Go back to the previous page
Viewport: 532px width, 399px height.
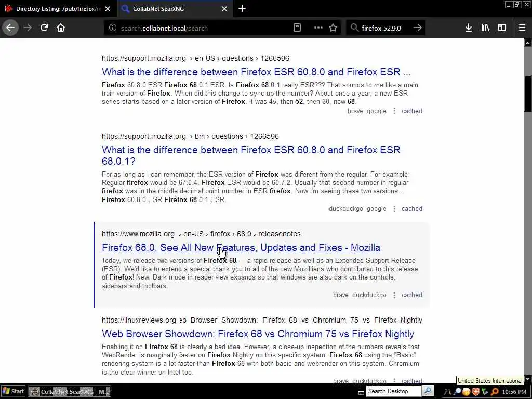10,28
